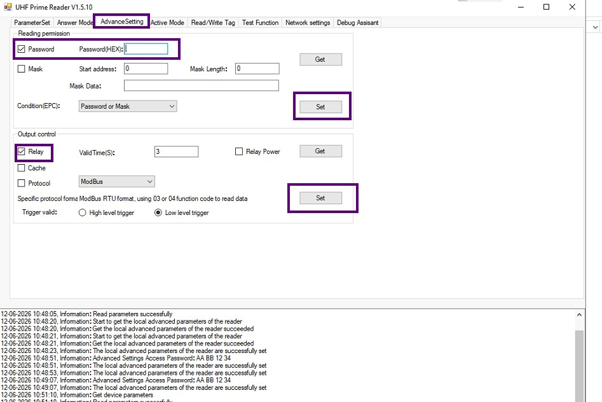Screen dimensions: 602x402
Task: Uncheck the Relay checkbox
Action: [x=21, y=152]
